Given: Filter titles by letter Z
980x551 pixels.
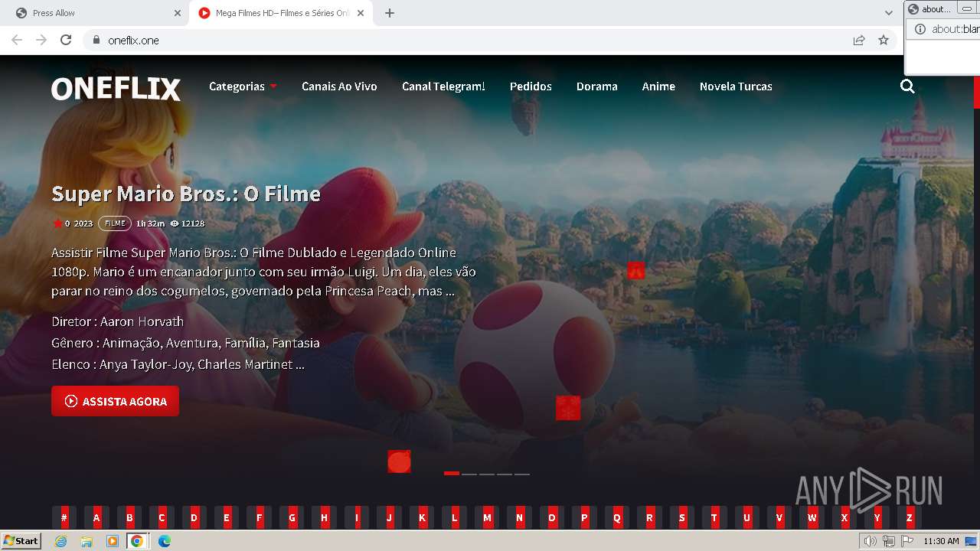Looking at the screenshot, I should (x=910, y=517).
